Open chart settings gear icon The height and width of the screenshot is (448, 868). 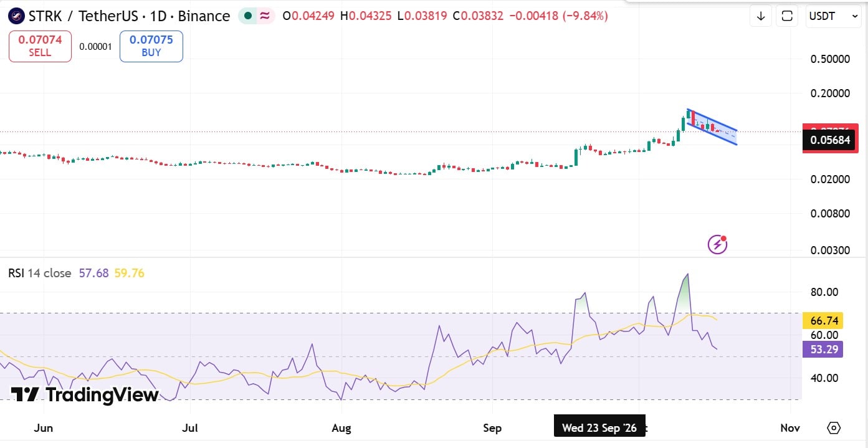coord(834,428)
